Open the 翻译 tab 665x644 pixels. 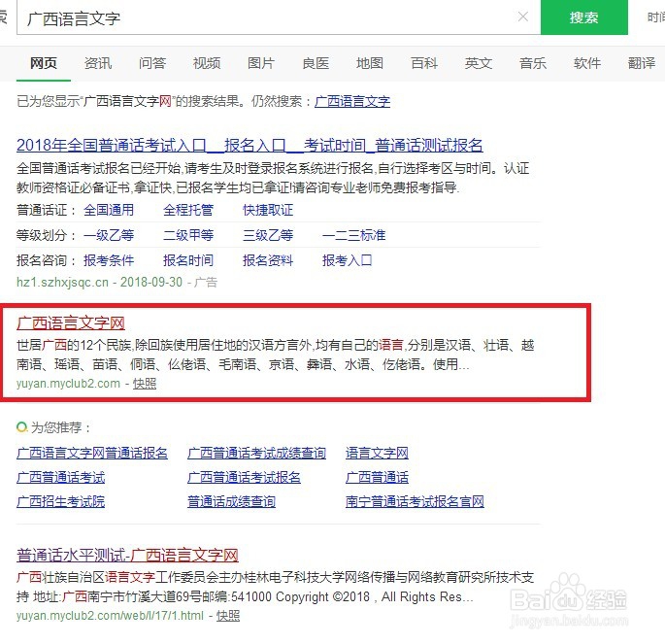[642, 63]
